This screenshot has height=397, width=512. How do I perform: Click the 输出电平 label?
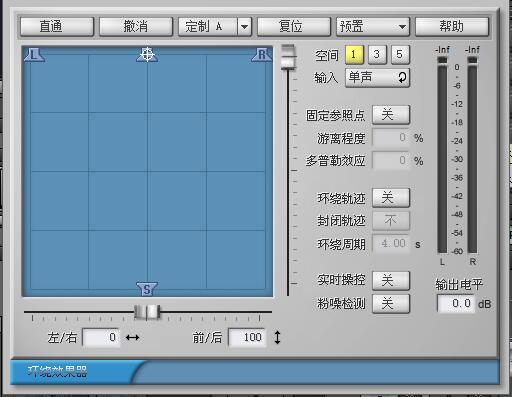(459, 284)
